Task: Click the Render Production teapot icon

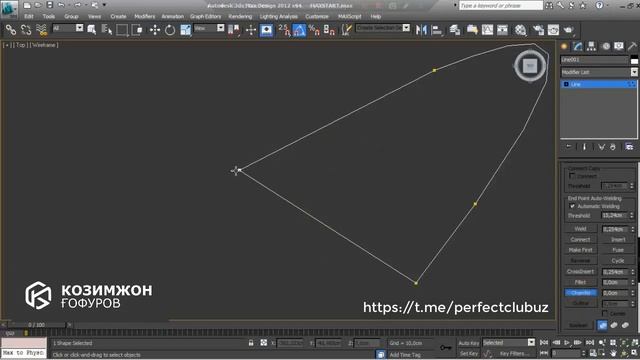Action: click(x=569, y=30)
